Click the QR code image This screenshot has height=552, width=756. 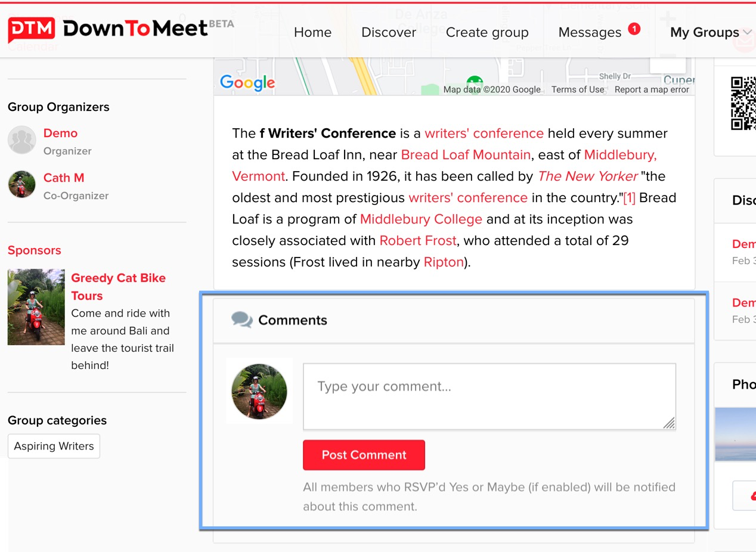[x=743, y=104]
